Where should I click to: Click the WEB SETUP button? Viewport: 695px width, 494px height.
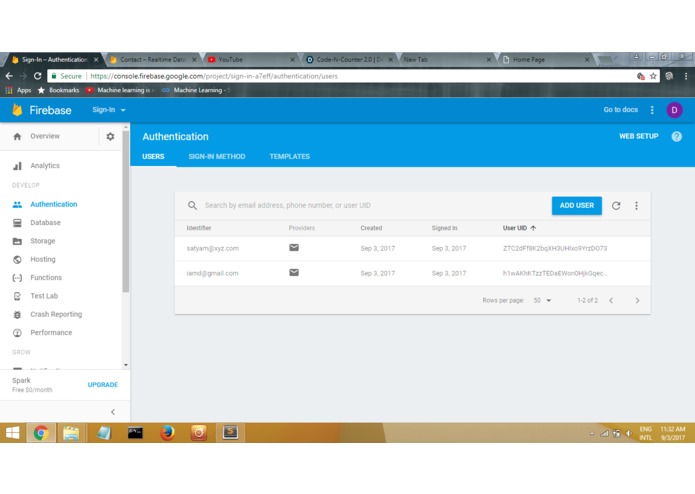click(x=639, y=136)
